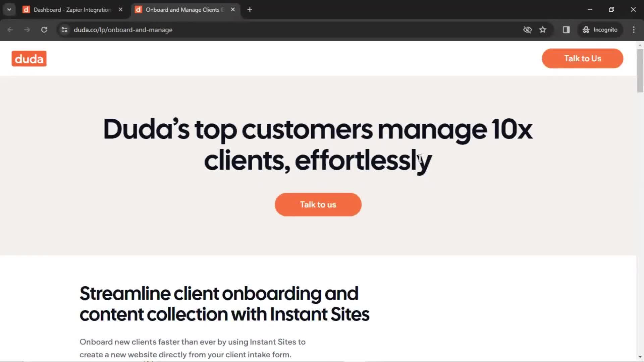
Task: Click the "Streamline client onboarding" heading
Action: click(x=224, y=304)
